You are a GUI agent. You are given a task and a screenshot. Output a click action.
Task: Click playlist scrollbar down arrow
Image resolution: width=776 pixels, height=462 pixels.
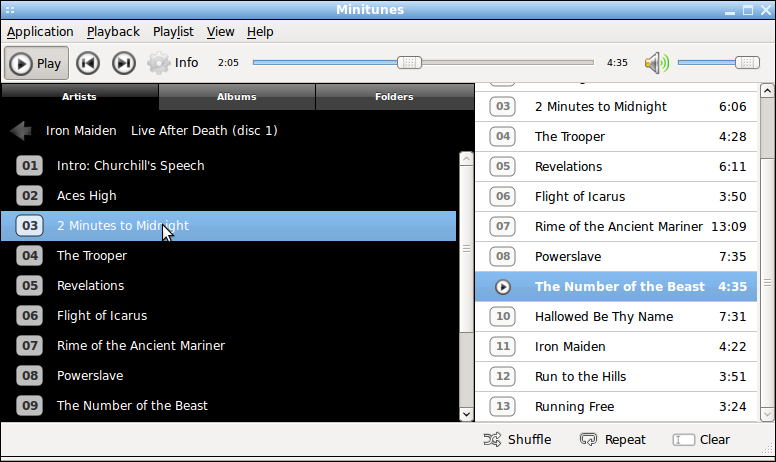pyautogui.click(x=767, y=414)
